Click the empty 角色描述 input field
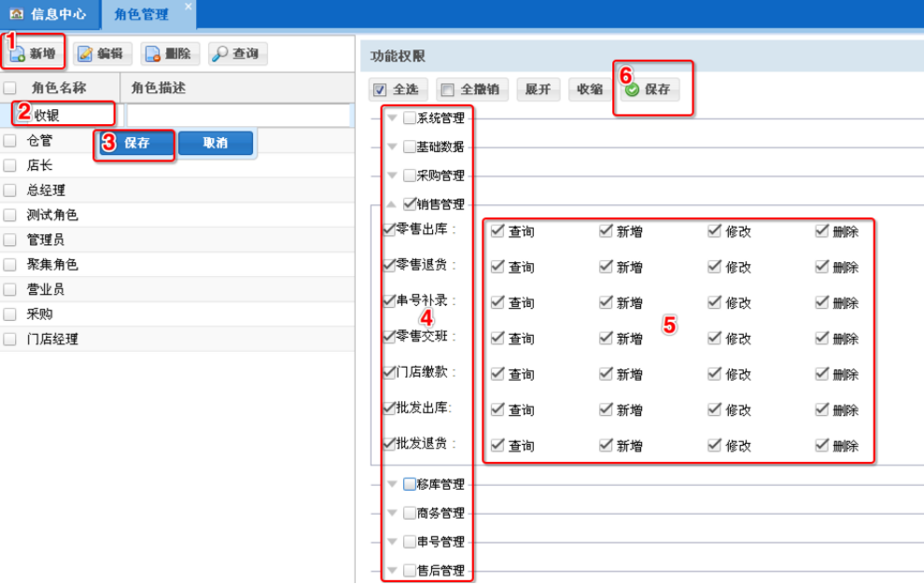Viewport: 924px width, 584px height. point(238,115)
